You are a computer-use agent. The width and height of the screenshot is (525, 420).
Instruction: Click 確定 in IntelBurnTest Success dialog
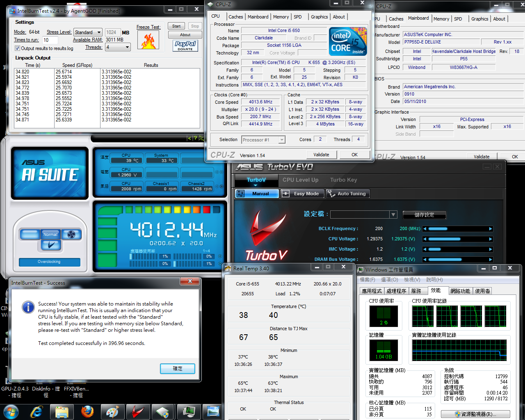[178, 369]
